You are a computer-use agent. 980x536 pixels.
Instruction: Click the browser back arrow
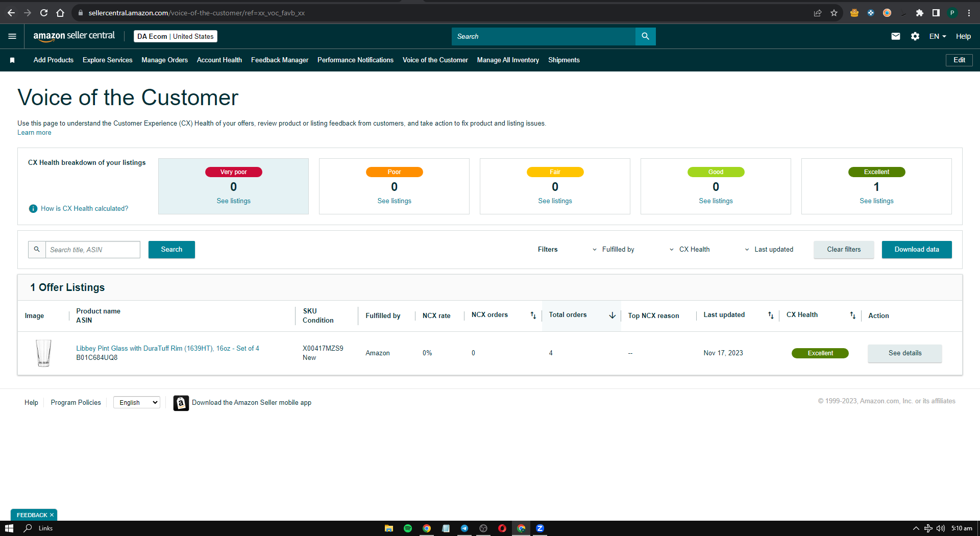pos(11,13)
